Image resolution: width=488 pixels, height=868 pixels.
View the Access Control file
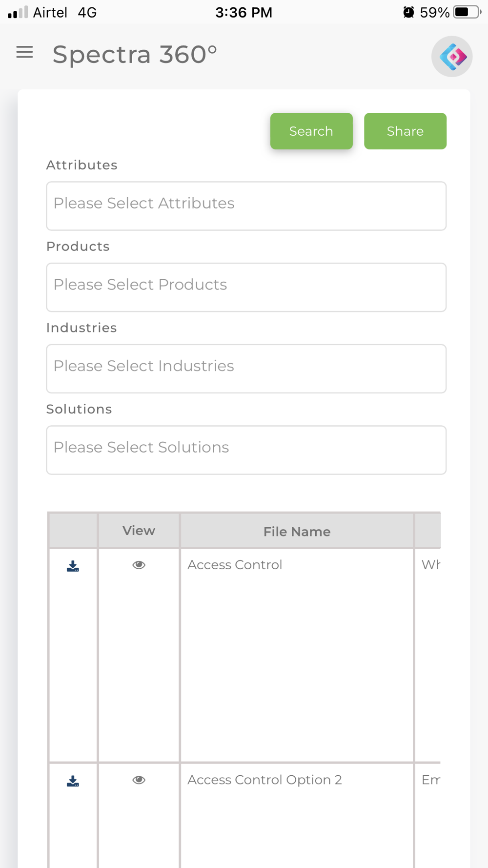click(139, 565)
